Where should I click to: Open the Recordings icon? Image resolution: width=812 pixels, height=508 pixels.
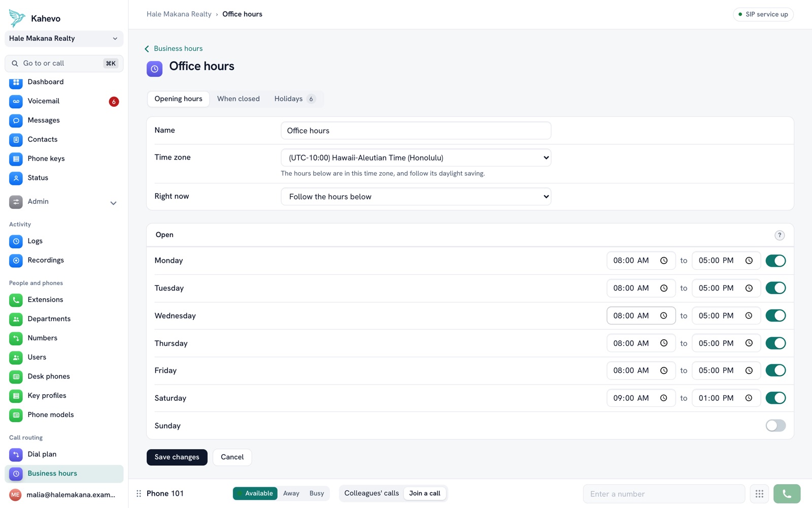pyautogui.click(x=16, y=261)
